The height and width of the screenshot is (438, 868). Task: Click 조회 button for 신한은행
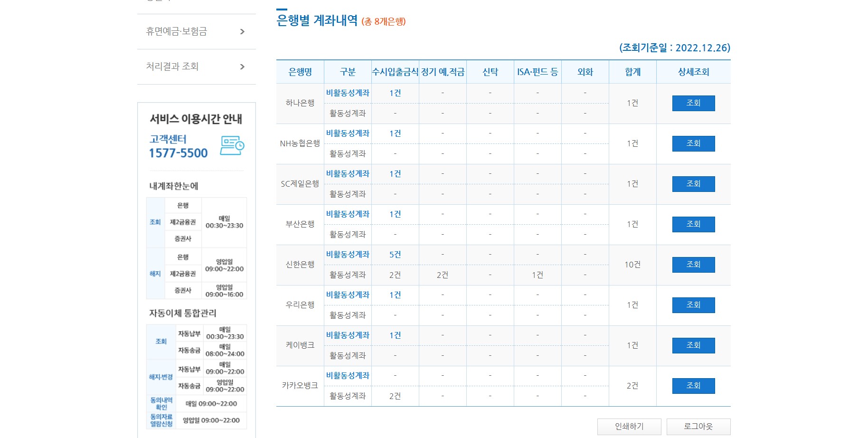point(693,264)
